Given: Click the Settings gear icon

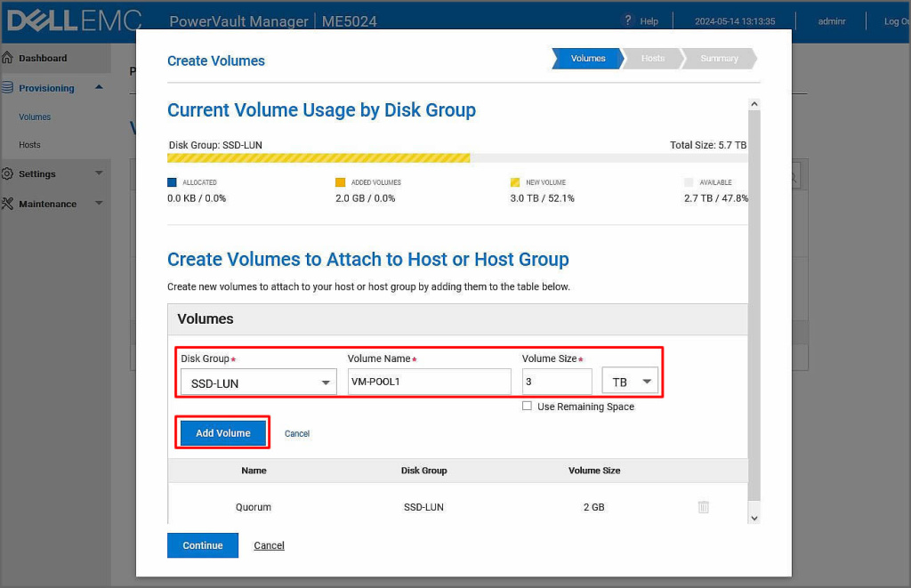Looking at the screenshot, I should tap(8, 173).
